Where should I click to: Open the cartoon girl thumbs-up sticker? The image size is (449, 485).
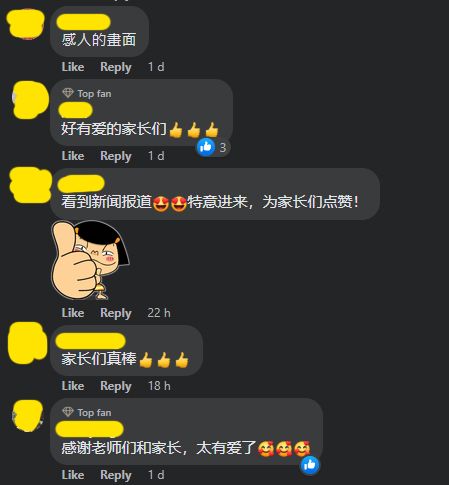(x=90, y=260)
